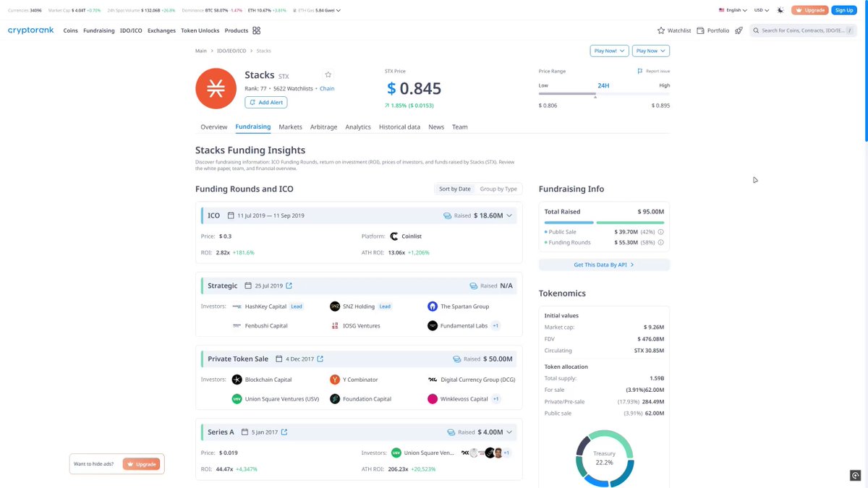Image resolution: width=868 pixels, height=488 pixels.
Task: Click Coinlist platform logo
Action: [394, 236]
